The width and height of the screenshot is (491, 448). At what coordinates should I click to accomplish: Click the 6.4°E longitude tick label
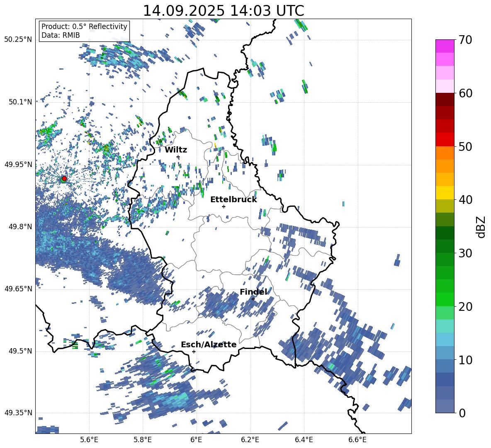(304, 439)
